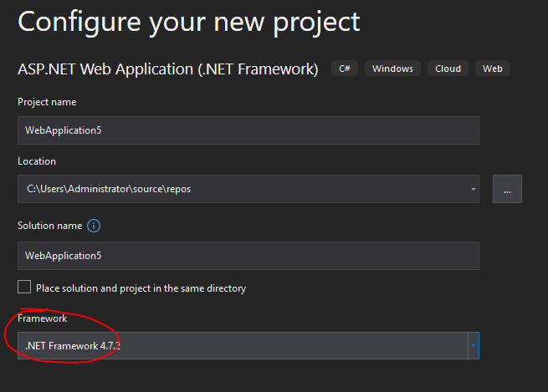Screen dimensions: 548x392
Task: Click the ASP.NET Web Application template title
Action: 168,69
